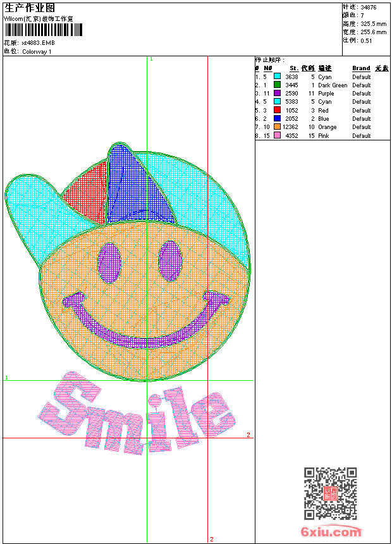This screenshot has height=544, width=392.
Task: Click the Purple color swatch in the stop list
Action: pos(277,93)
